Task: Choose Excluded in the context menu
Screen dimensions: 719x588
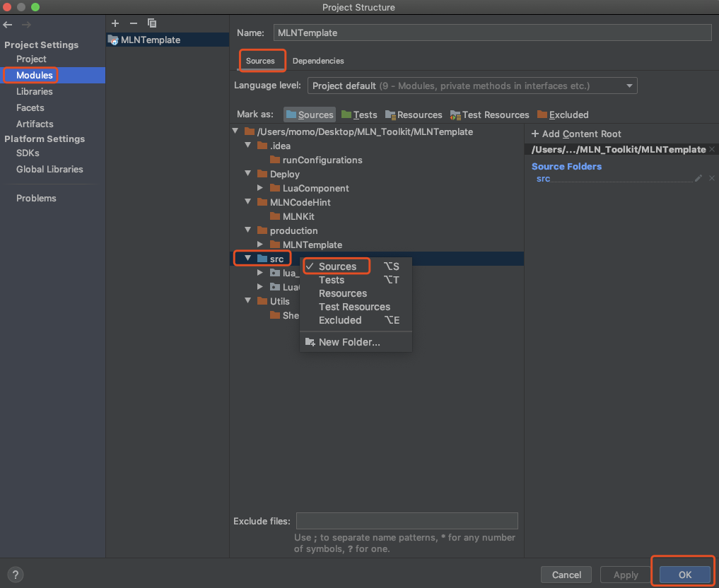Action: coord(340,320)
